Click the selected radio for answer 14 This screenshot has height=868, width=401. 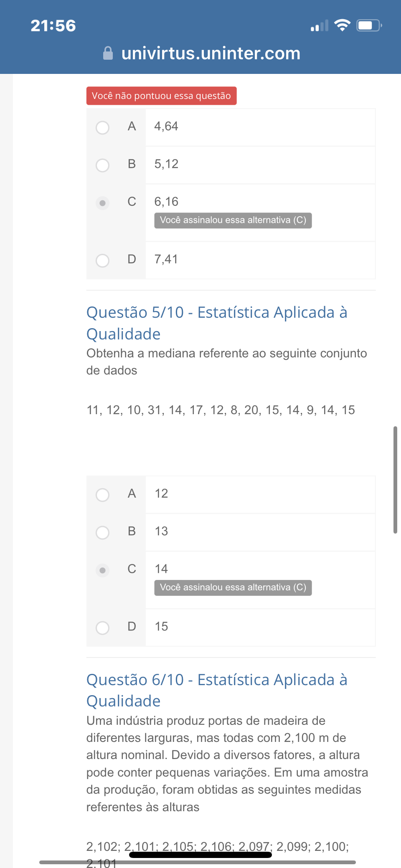102,570
